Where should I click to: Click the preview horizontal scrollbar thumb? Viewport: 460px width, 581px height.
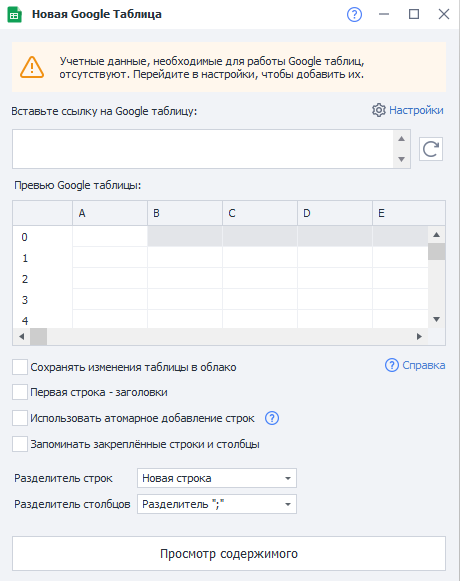coord(39,336)
